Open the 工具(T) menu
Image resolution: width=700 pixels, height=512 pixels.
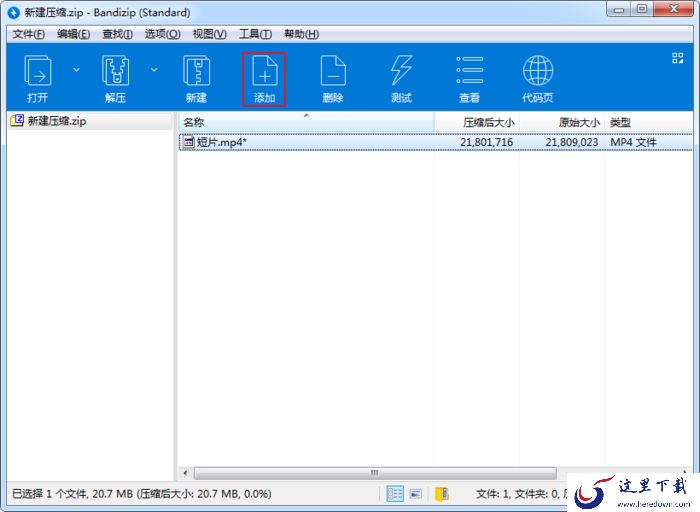click(255, 34)
